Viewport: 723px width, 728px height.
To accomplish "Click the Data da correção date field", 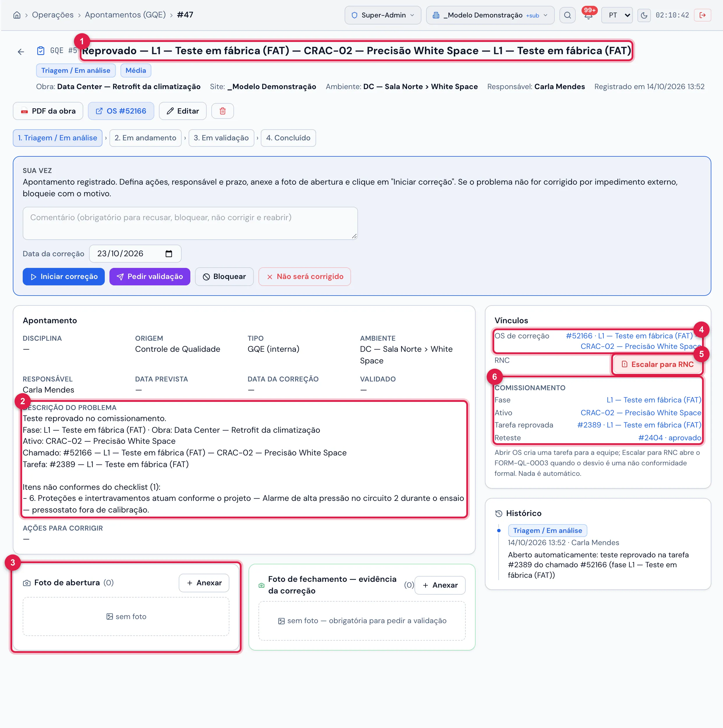I will click(x=135, y=254).
